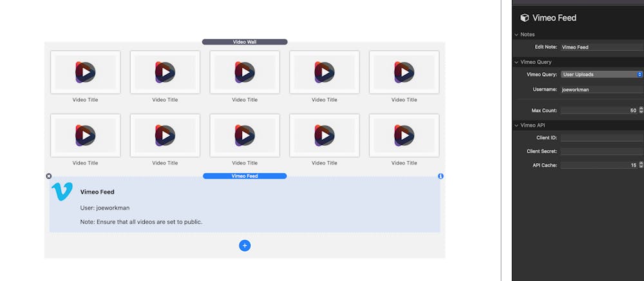This screenshot has width=644, height=281.
Task: Collapse the Vimeo API section
Action: coord(516,125)
